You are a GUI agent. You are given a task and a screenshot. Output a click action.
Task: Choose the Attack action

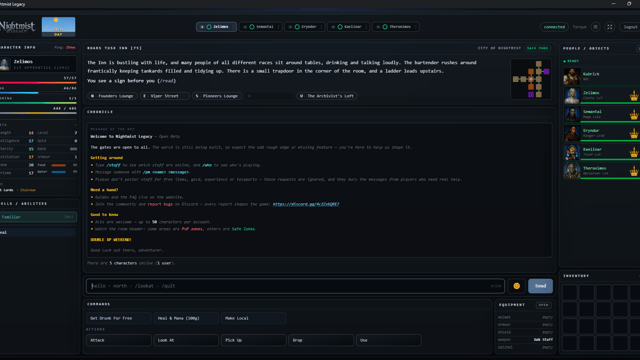click(118, 340)
